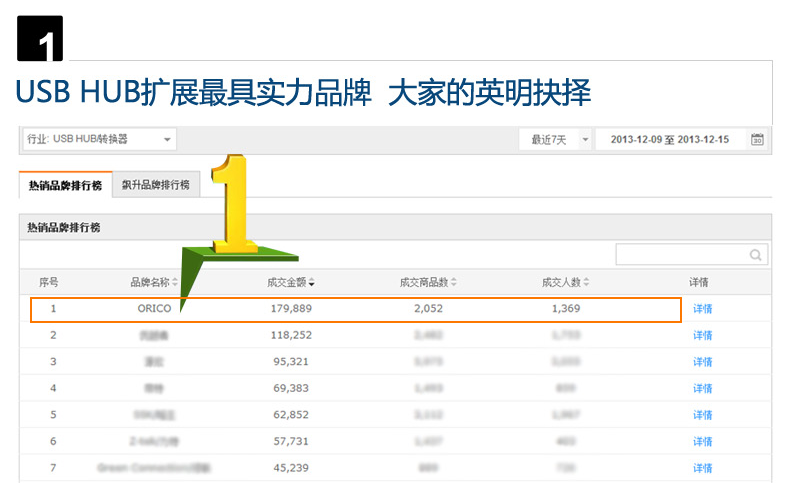Switch to the 飙升品牌排行榜 tab
The height and width of the screenshot is (493, 790).
click(x=156, y=185)
